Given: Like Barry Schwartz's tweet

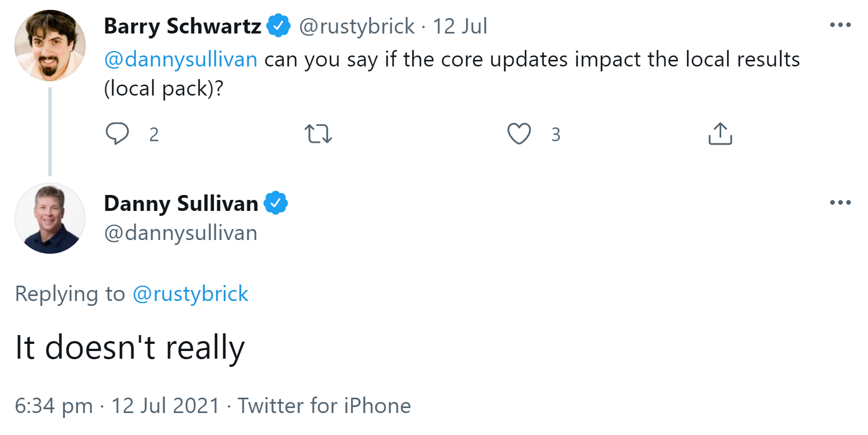Looking at the screenshot, I should [519, 133].
